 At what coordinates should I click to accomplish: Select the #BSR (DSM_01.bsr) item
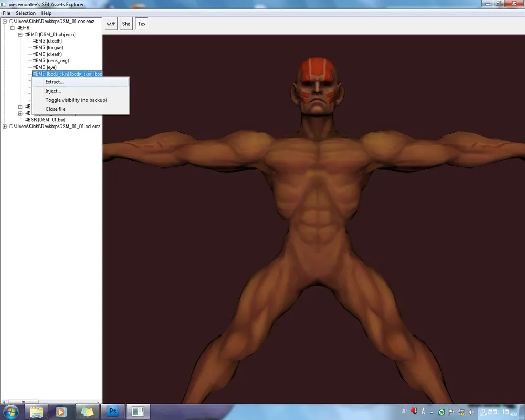tap(45, 120)
